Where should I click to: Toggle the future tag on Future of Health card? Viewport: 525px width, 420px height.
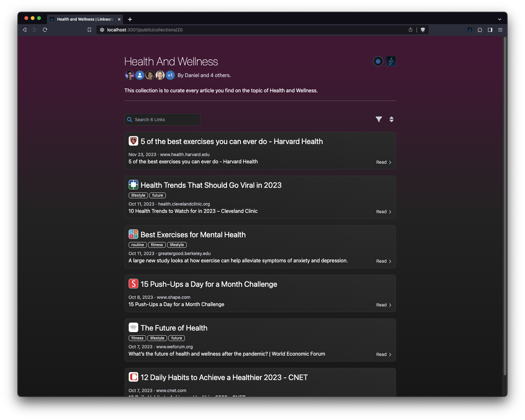click(x=177, y=338)
